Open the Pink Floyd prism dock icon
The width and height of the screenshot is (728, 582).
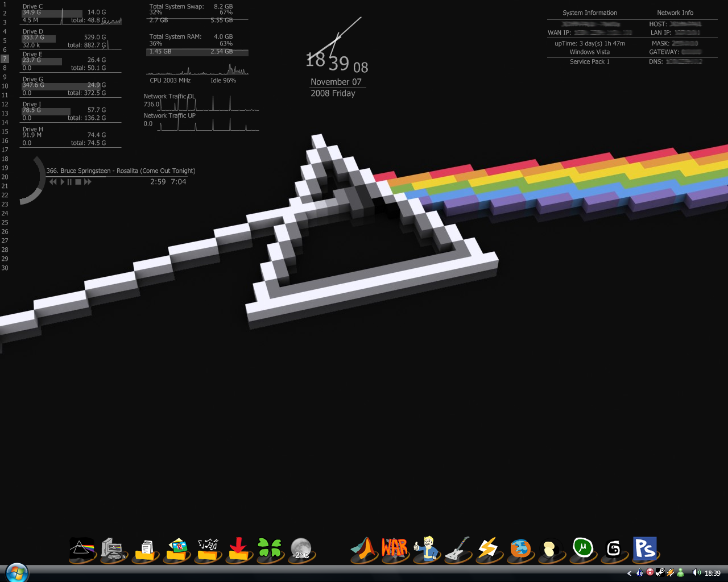pyautogui.click(x=82, y=549)
